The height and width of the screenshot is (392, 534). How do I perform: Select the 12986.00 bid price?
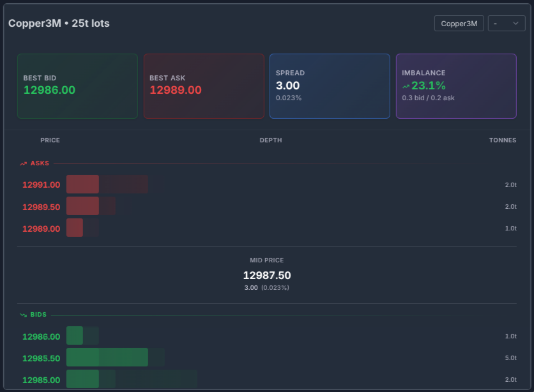(x=42, y=336)
